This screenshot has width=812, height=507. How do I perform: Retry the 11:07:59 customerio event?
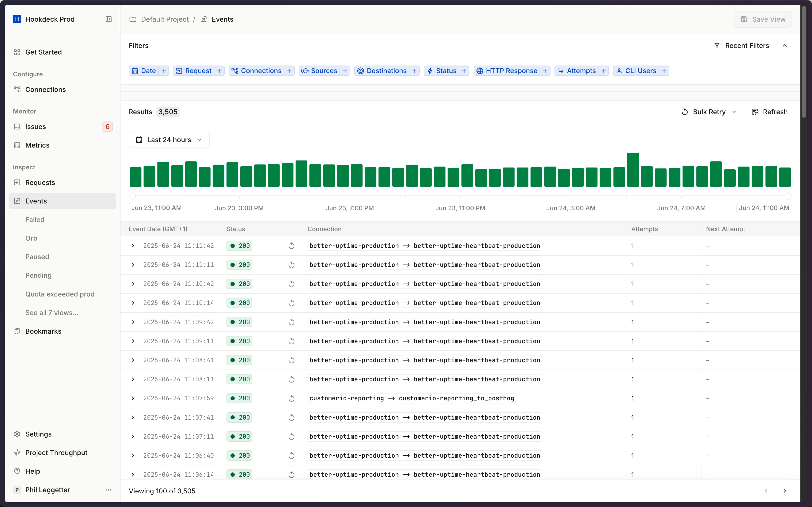[291, 398]
